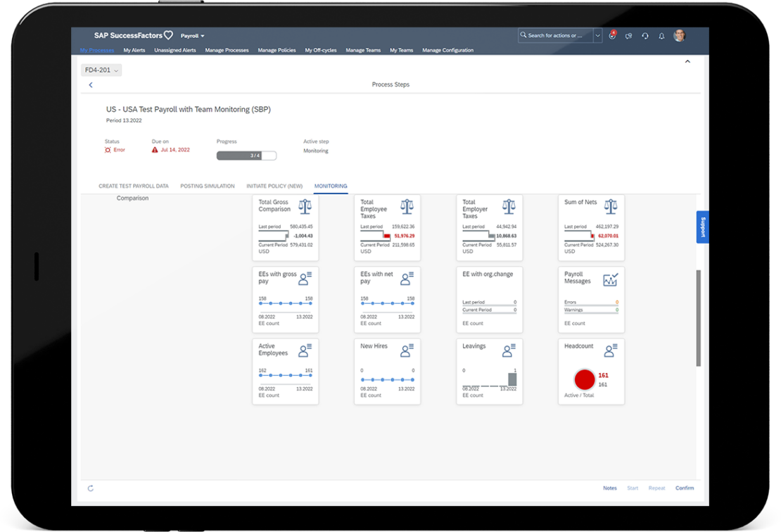Expand the search field dropdown arrow
The height and width of the screenshot is (532, 781).
pyautogui.click(x=597, y=35)
